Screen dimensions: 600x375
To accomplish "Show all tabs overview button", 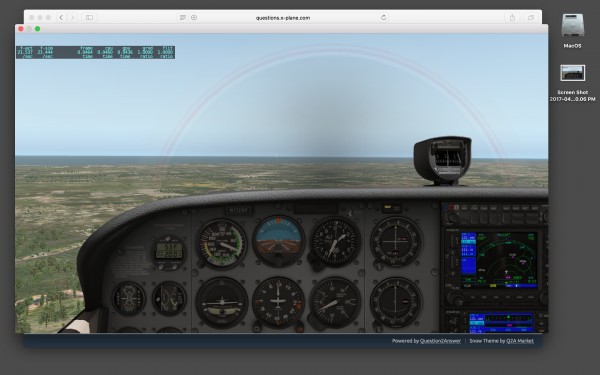I will (531, 18).
